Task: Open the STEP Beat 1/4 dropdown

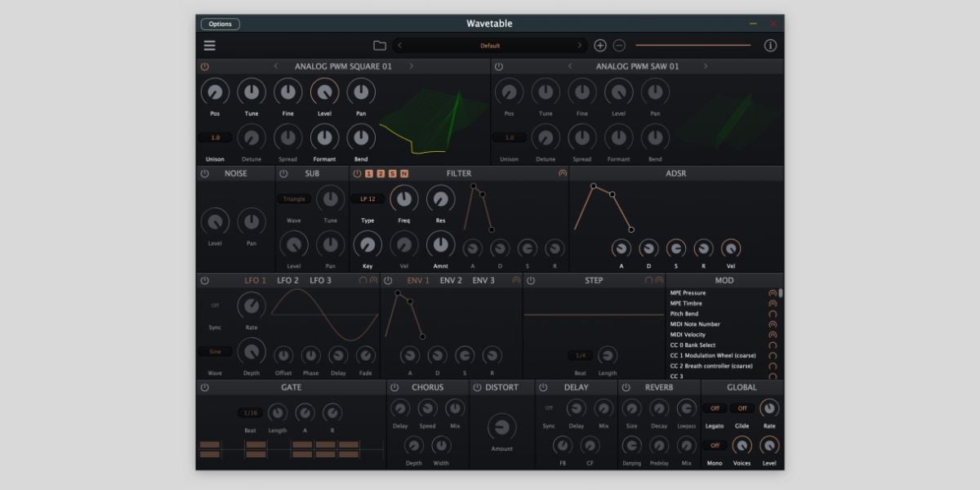Action: 580,355
